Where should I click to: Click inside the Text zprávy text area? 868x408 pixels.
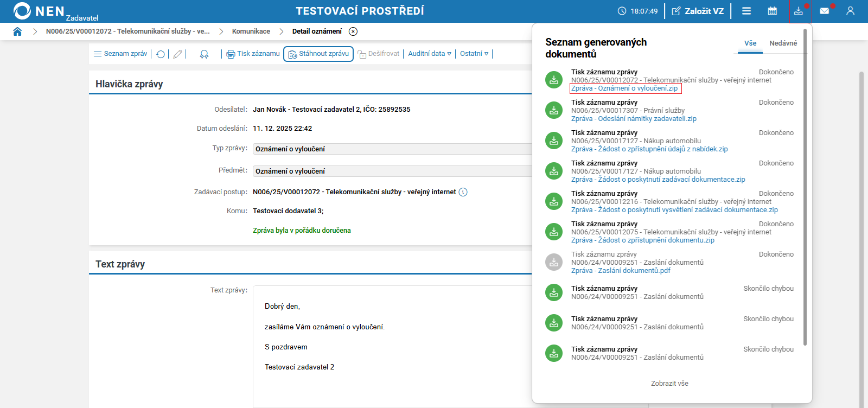point(393,346)
